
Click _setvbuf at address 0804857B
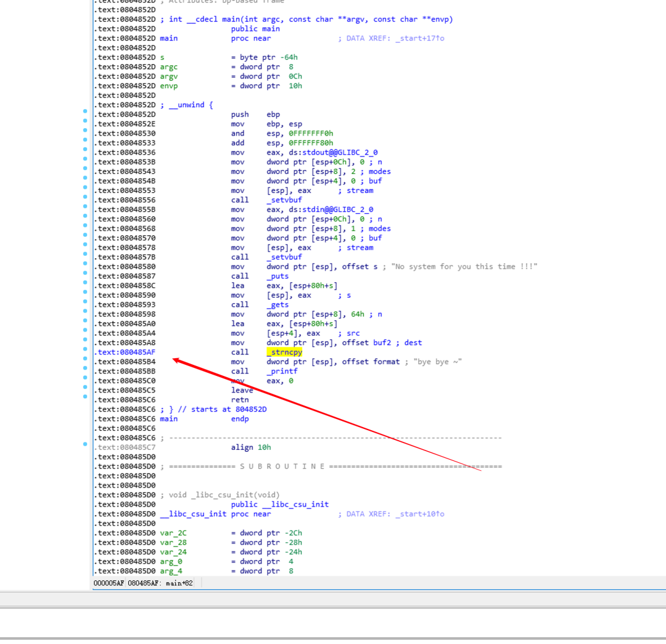(x=284, y=257)
